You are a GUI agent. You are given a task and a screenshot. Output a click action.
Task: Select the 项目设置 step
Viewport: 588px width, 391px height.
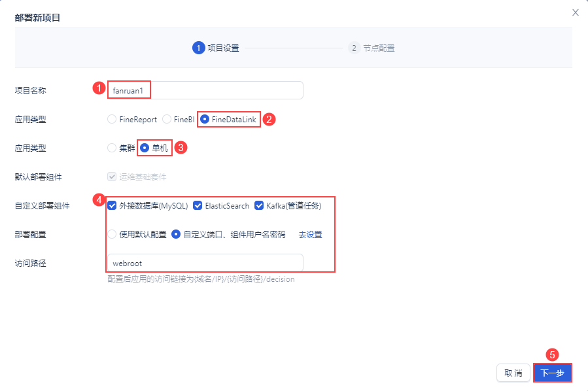216,48
